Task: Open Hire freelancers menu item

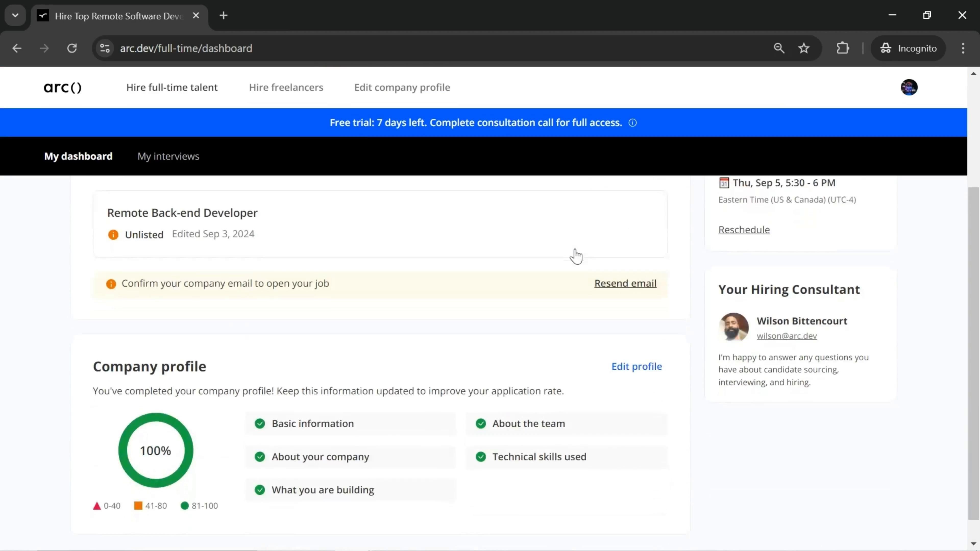Action: click(x=286, y=87)
